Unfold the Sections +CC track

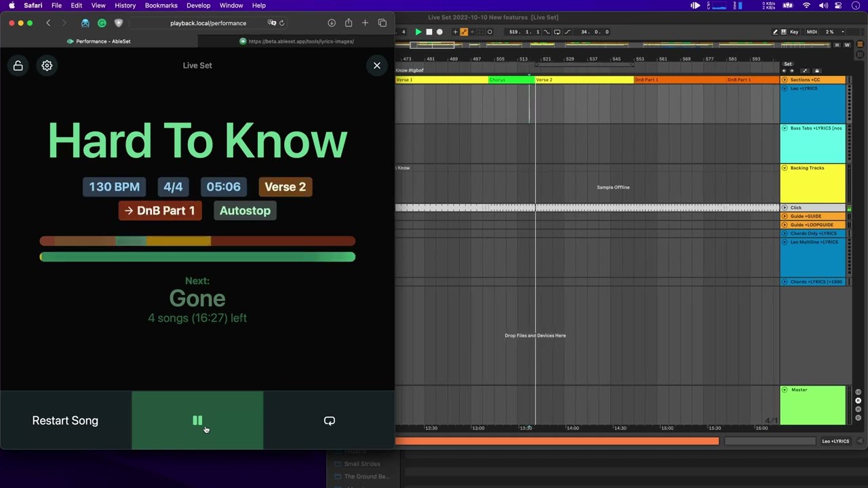(x=785, y=80)
